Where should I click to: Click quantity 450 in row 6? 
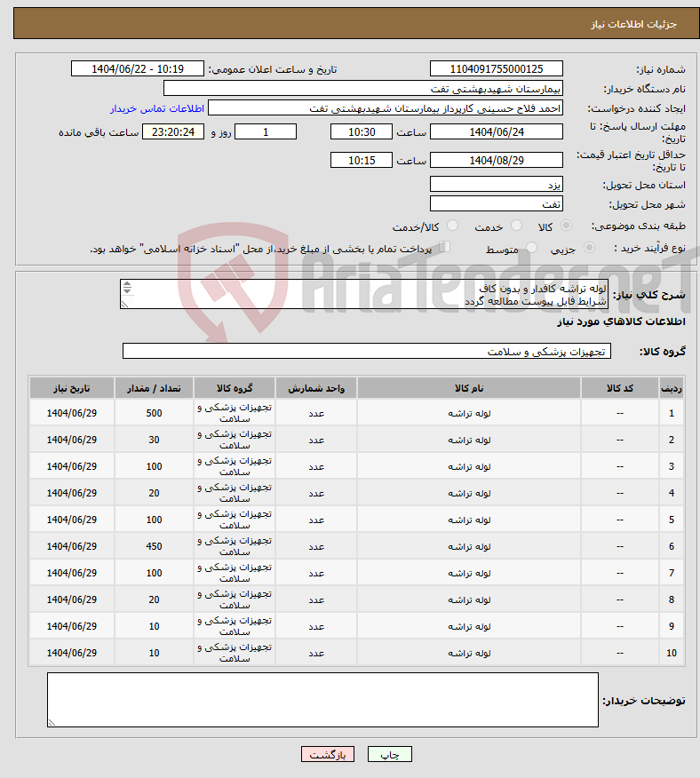click(x=154, y=546)
